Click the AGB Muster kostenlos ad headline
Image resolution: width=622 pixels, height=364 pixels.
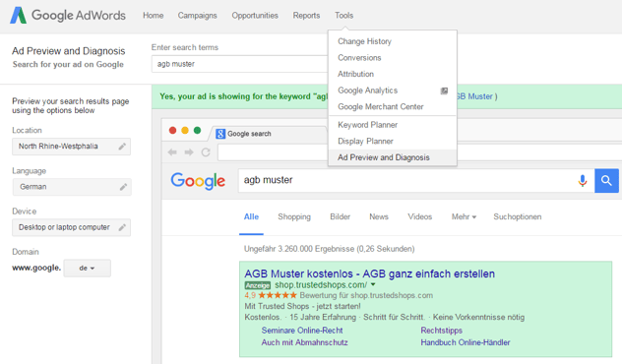[370, 274]
